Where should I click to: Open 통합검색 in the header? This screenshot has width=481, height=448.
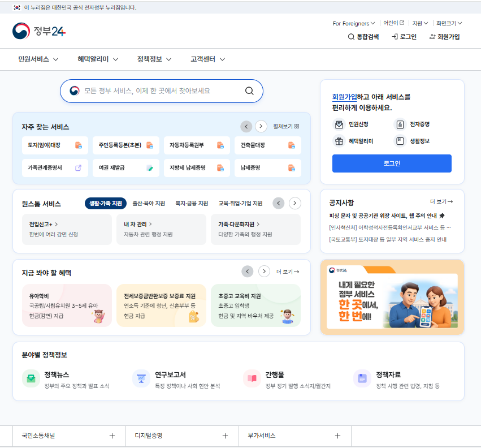click(x=363, y=37)
